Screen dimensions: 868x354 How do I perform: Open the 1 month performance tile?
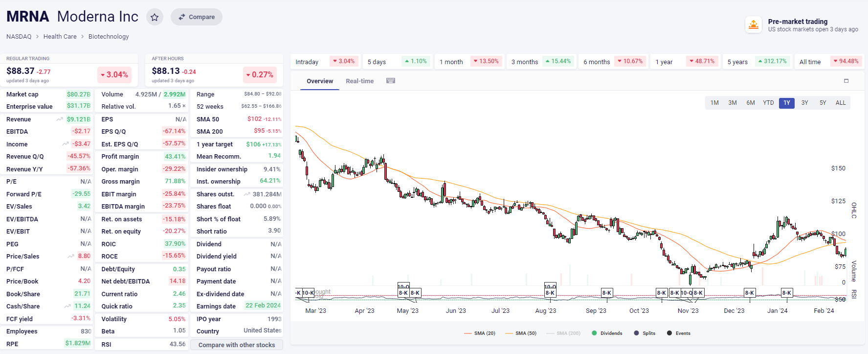point(469,62)
